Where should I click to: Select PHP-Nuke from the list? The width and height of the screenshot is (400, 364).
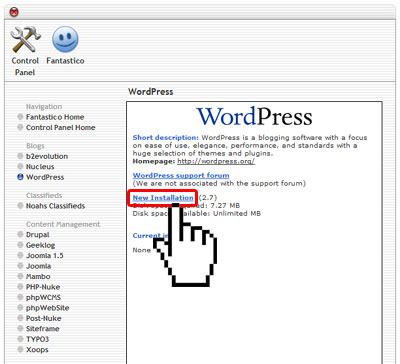coord(43,287)
